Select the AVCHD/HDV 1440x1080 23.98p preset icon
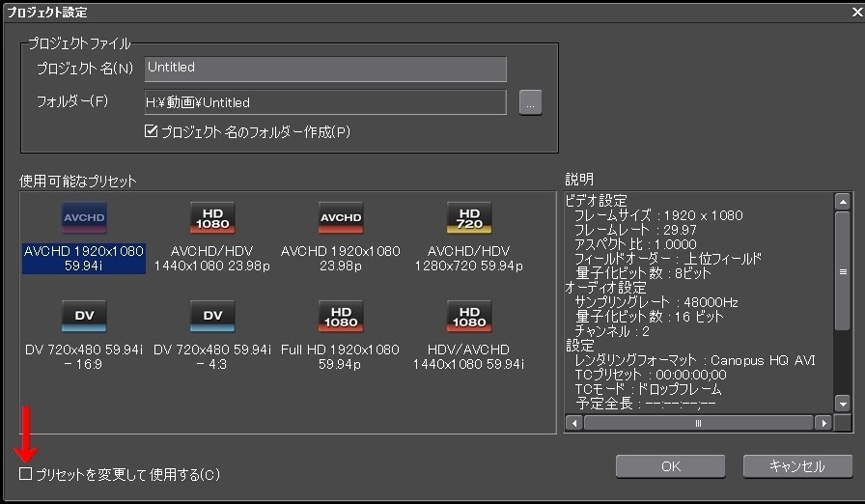 [212, 218]
